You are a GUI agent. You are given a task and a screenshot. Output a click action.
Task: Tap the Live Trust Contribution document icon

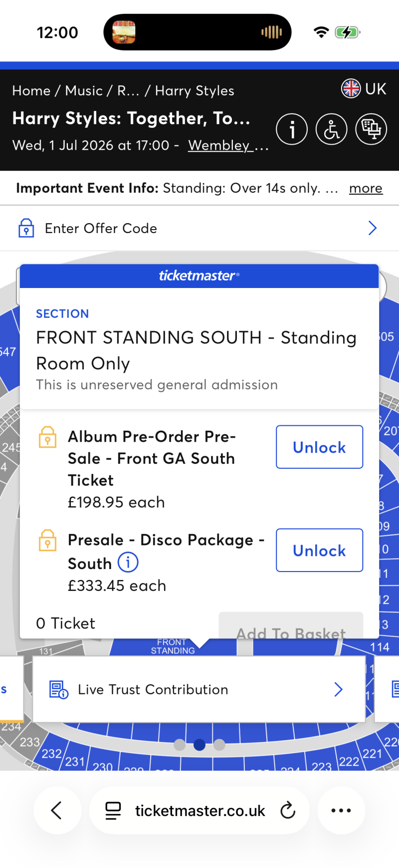[58, 689]
